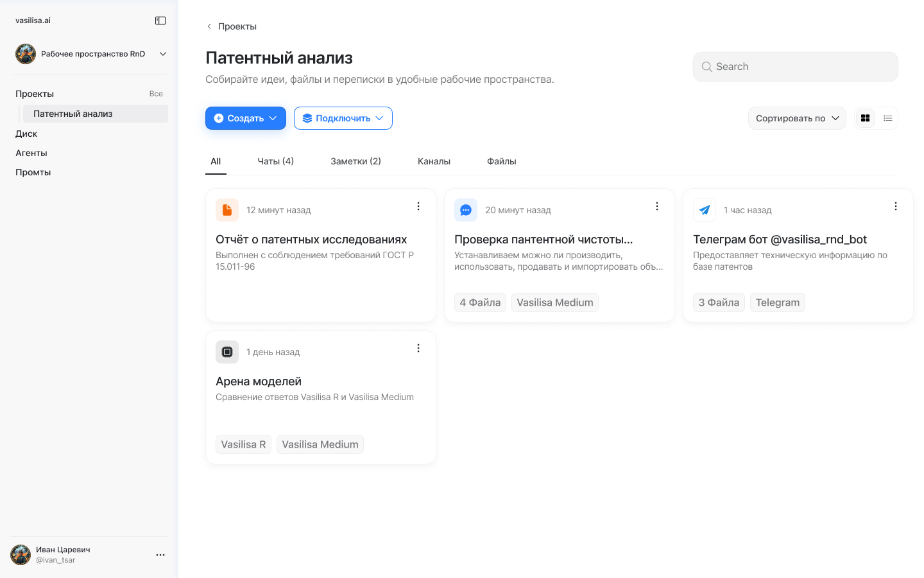
Task: Switch to the Чаты (4) tab
Action: (275, 161)
